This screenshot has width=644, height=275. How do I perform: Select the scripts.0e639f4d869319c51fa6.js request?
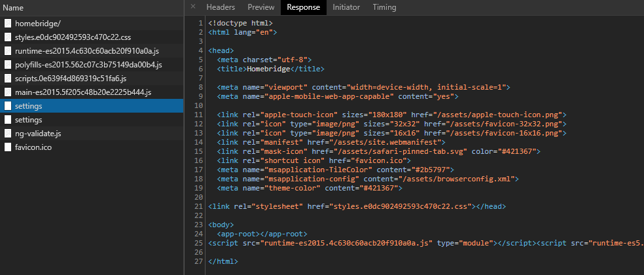click(x=92, y=78)
